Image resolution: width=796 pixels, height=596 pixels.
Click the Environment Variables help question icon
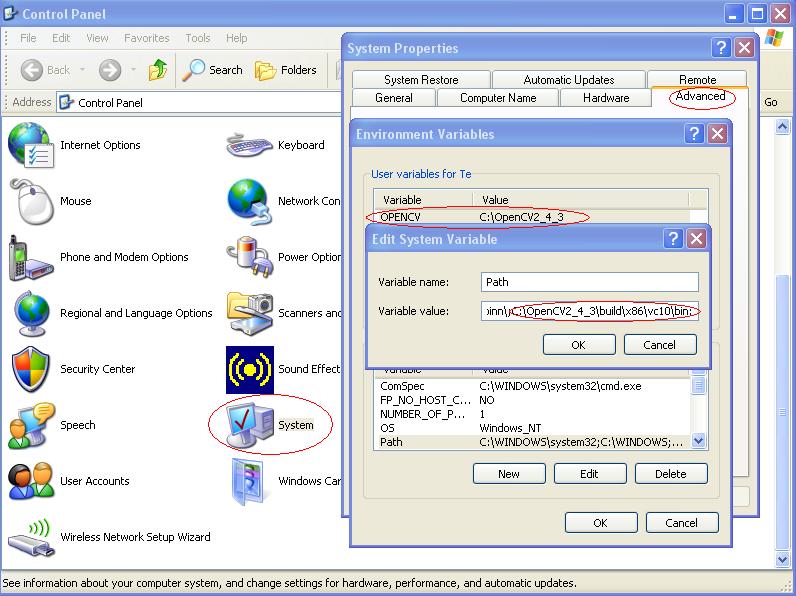pos(693,134)
